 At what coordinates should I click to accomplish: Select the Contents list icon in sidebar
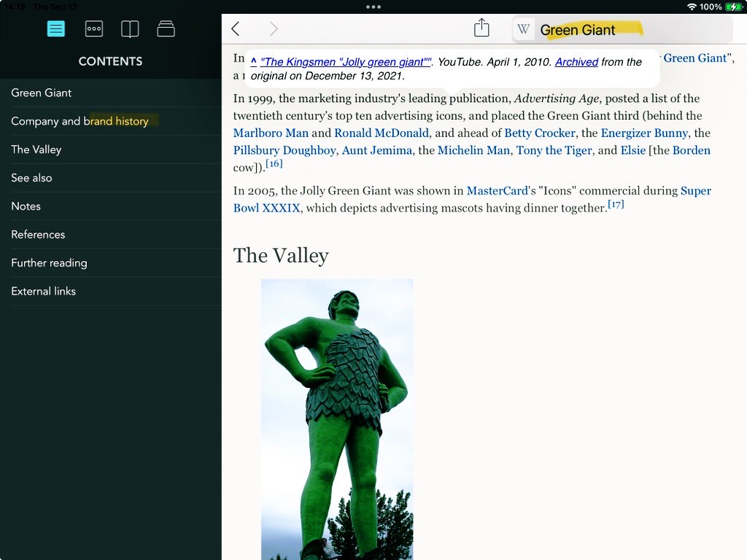(56, 29)
